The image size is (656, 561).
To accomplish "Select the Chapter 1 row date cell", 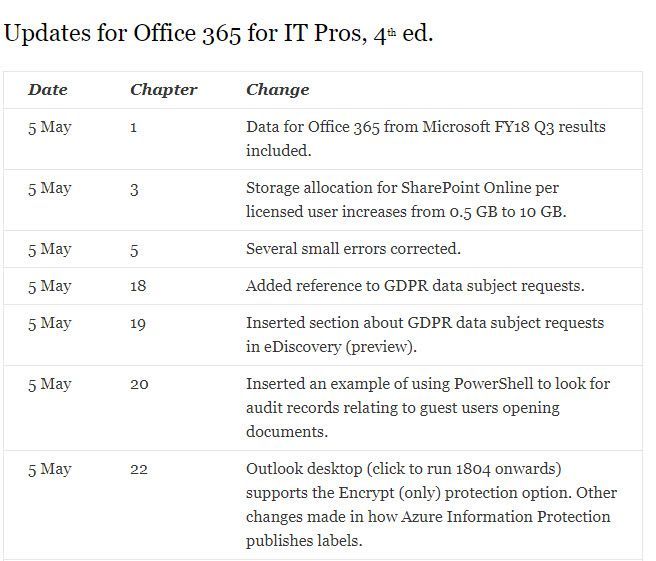I will 49,128.
